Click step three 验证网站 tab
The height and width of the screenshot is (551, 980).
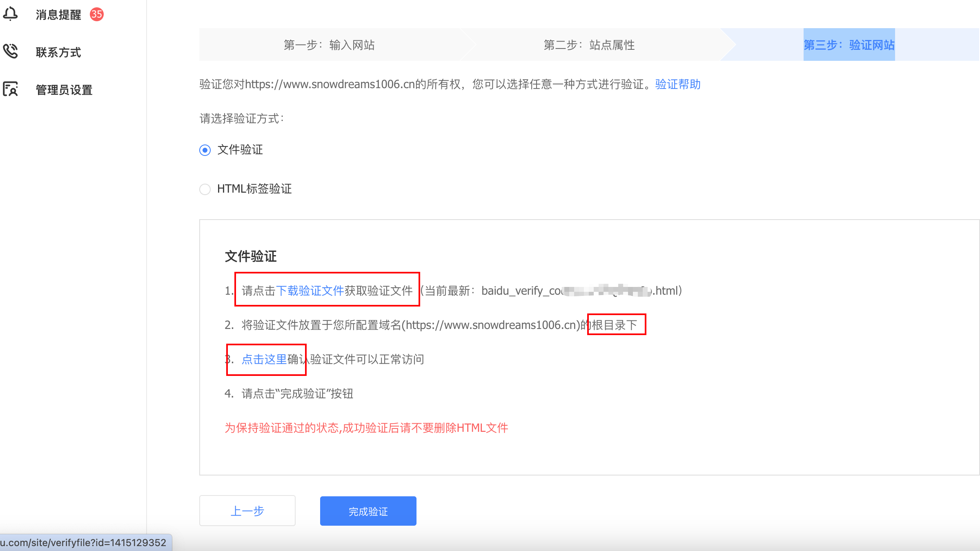(x=849, y=45)
